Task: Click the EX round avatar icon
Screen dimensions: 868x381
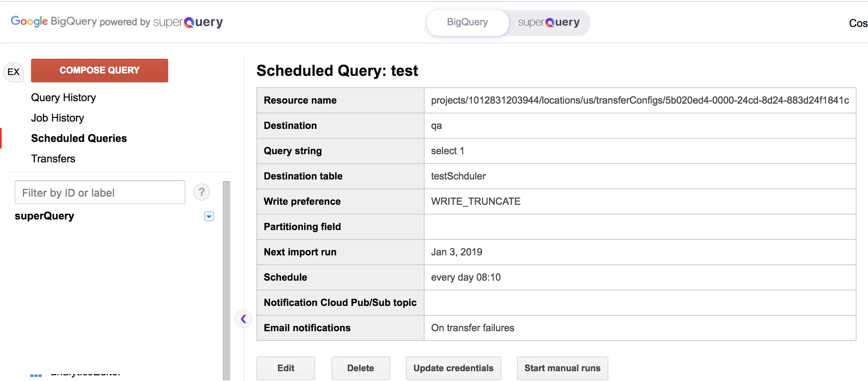Action: (x=13, y=72)
